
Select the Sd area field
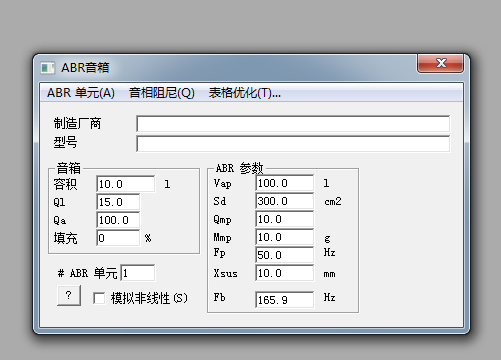click(284, 201)
